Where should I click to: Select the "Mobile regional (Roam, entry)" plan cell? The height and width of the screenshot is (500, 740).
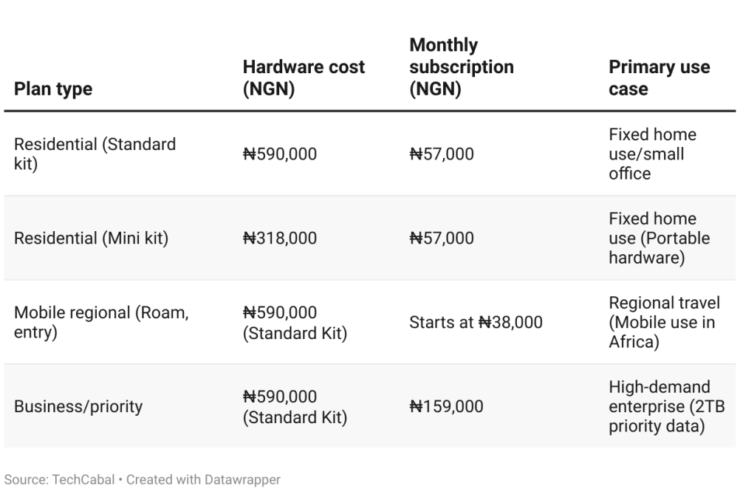(101, 322)
